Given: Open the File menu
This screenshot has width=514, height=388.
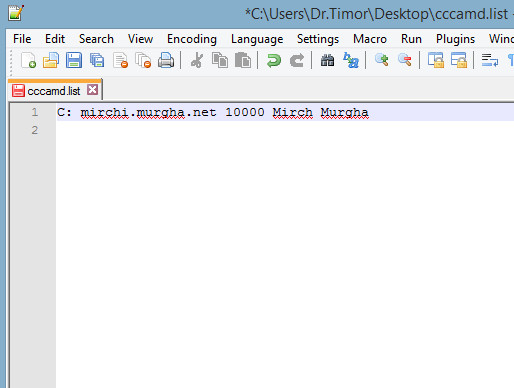Looking at the screenshot, I should pyautogui.click(x=22, y=39).
